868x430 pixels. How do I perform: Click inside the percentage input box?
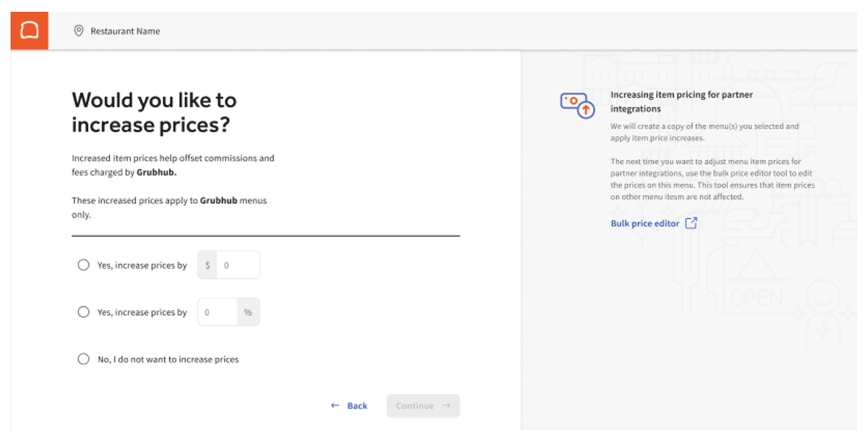pos(218,311)
